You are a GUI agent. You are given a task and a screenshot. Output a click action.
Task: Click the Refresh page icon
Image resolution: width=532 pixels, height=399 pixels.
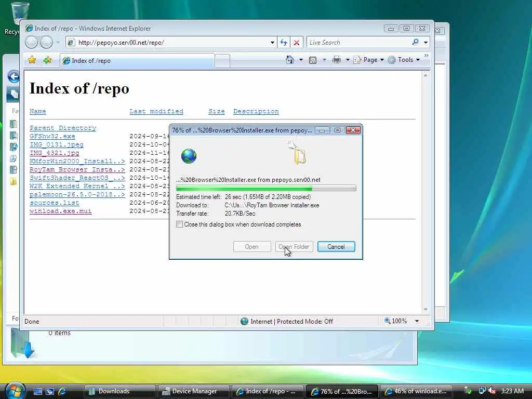click(284, 43)
